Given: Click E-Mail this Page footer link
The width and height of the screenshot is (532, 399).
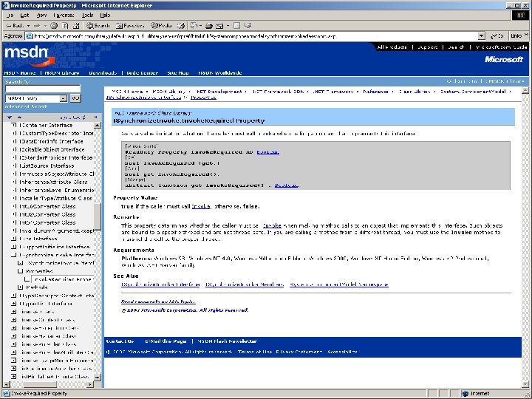Looking at the screenshot, I should click(166, 341).
